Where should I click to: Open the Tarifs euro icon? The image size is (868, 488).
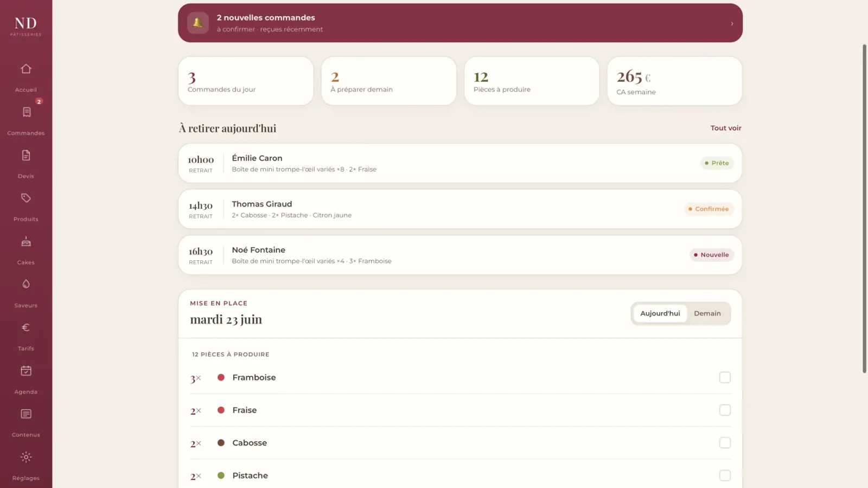click(26, 328)
